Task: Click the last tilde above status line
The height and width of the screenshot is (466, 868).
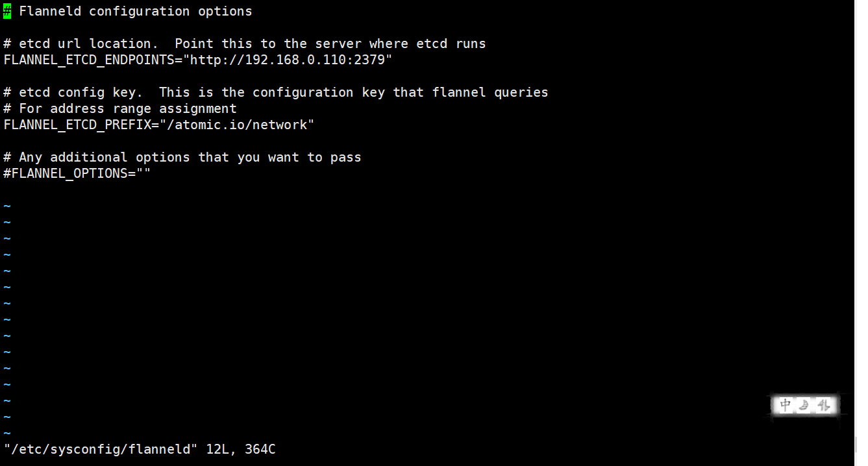Action: pos(7,433)
